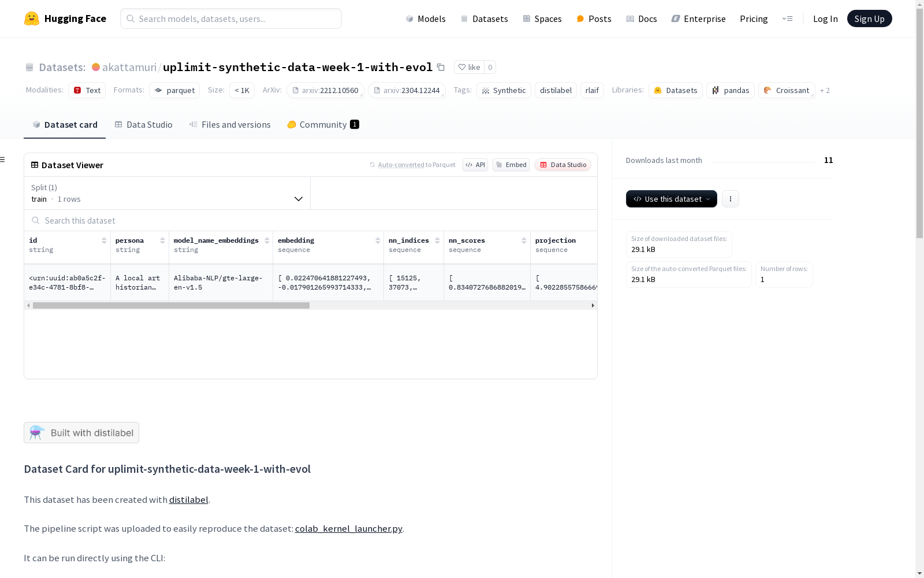
Task: Open the arxiv:2304.12244 tag
Action: click(407, 90)
